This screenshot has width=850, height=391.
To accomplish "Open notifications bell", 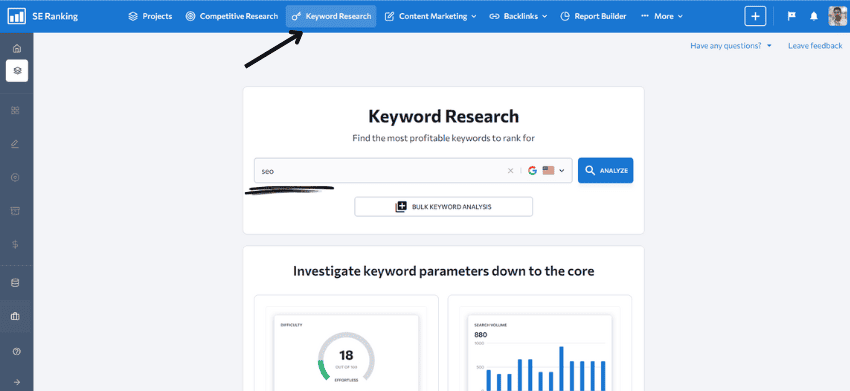I will pyautogui.click(x=814, y=16).
